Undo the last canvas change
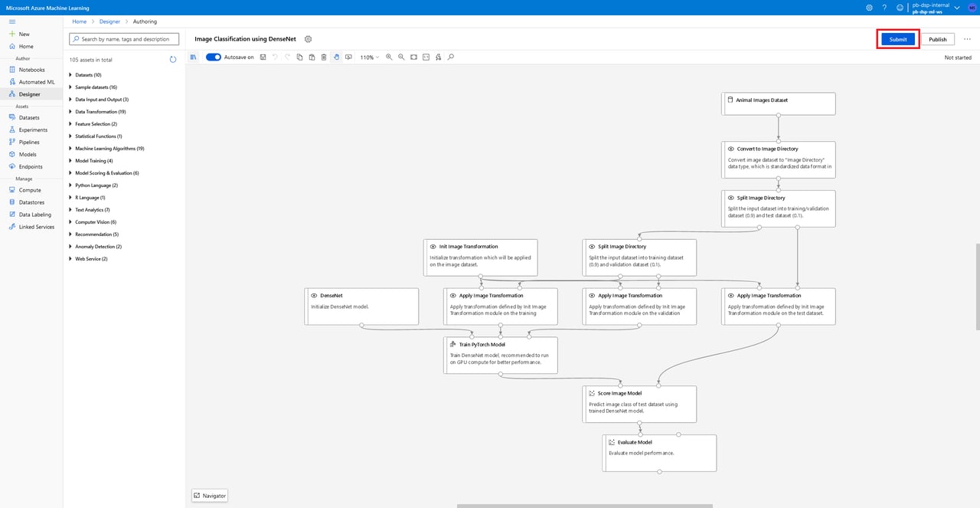 click(273, 57)
